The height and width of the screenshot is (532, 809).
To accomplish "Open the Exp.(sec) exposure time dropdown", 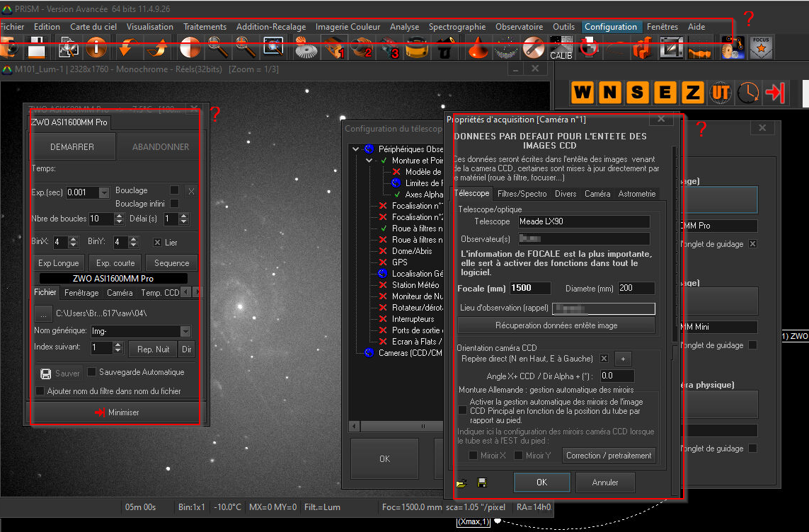I will click(x=104, y=192).
